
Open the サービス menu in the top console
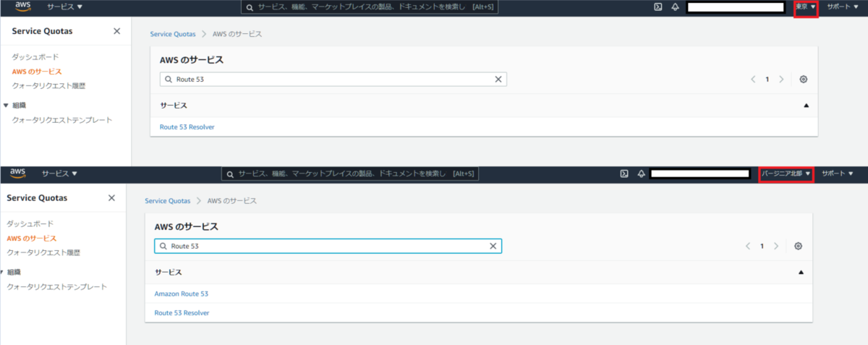pyautogui.click(x=64, y=7)
